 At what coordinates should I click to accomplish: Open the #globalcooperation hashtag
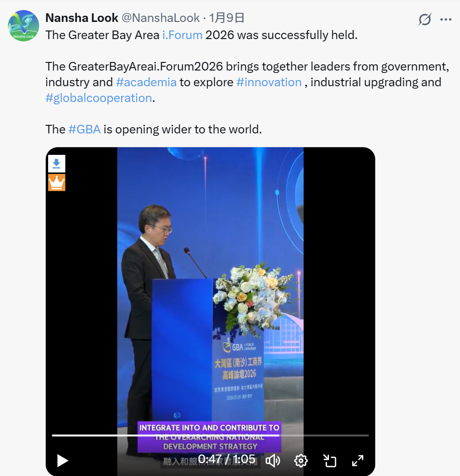coord(99,98)
